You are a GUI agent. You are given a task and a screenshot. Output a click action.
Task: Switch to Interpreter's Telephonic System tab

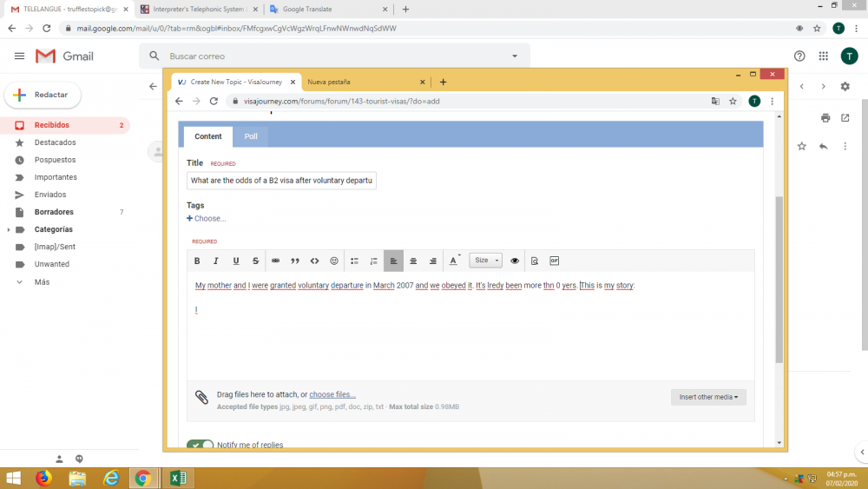[x=200, y=9]
